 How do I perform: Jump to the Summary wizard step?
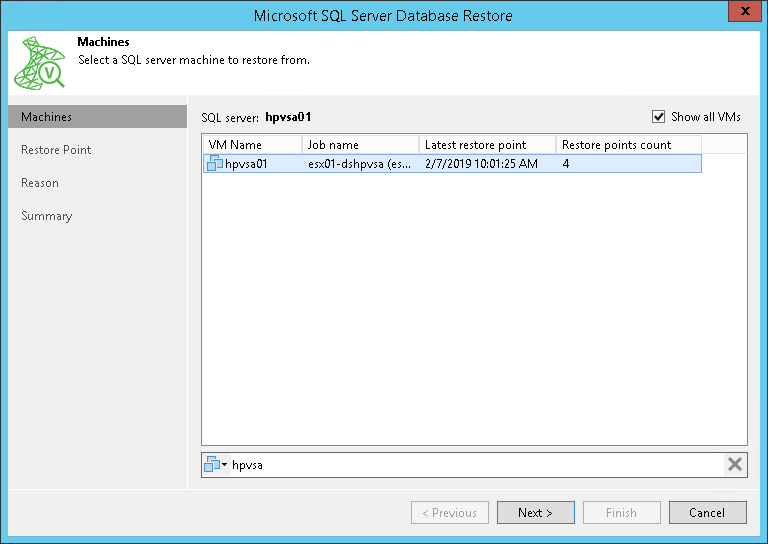click(x=47, y=216)
